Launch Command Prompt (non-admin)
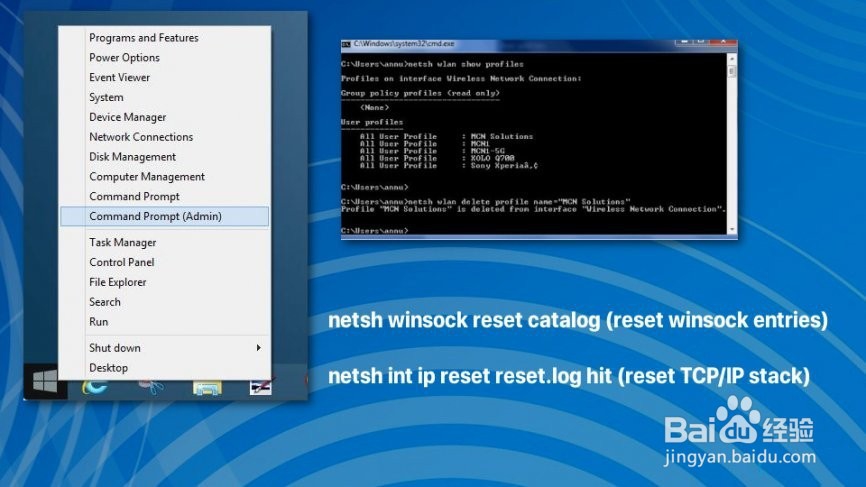 tap(165, 197)
